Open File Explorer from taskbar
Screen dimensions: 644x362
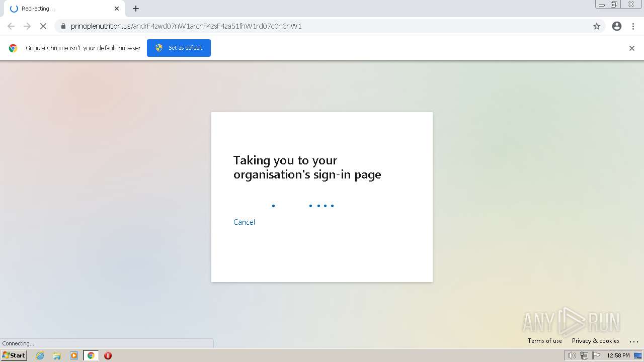[x=57, y=355]
